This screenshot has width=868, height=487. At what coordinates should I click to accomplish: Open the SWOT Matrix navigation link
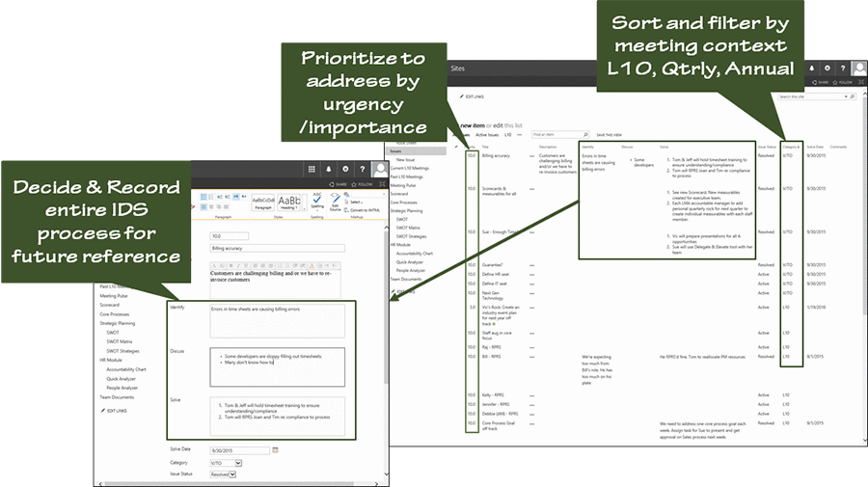(120, 340)
